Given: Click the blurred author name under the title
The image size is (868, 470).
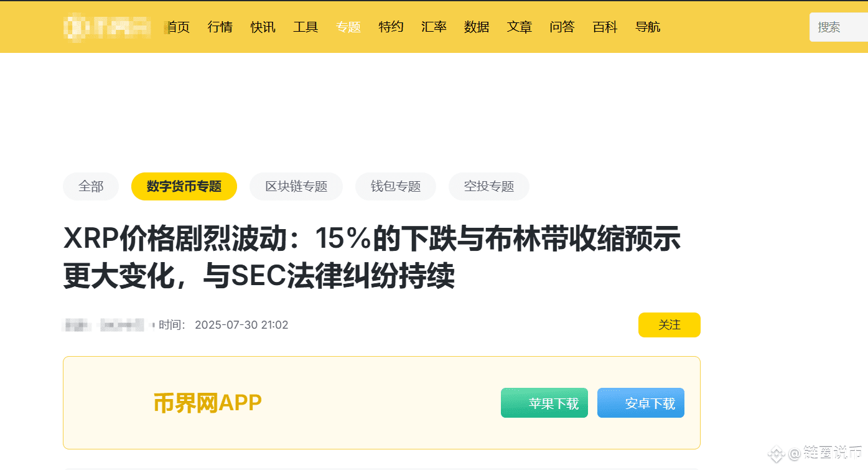Looking at the screenshot, I should [x=105, y=325].
